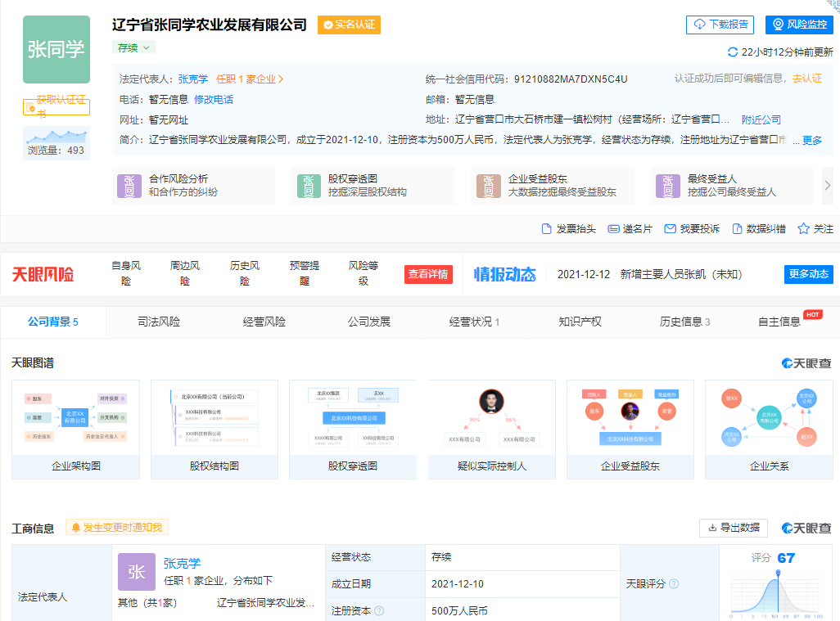Open 股权穿透图 card icon in shortcuts row

click(x=309, y=186)
